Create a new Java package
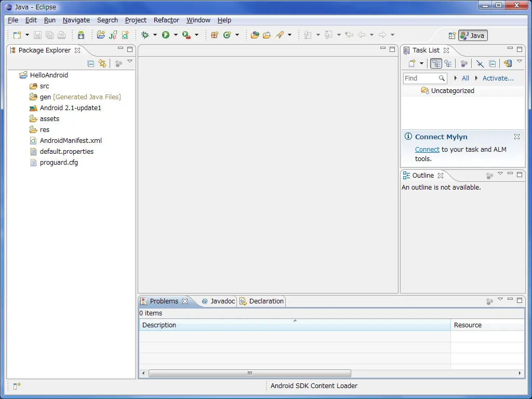The image size is (532, 399). pos(215,35)
